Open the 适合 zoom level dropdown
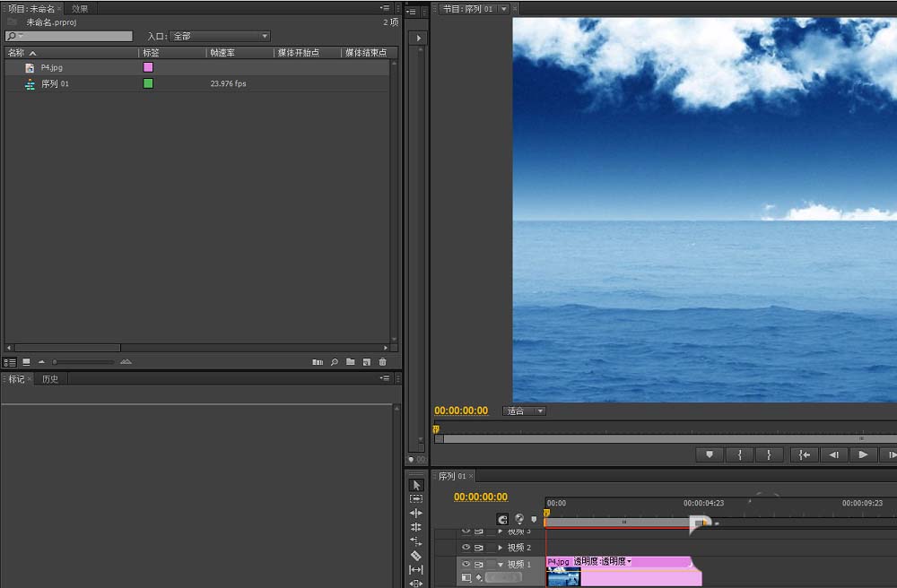 525,411
